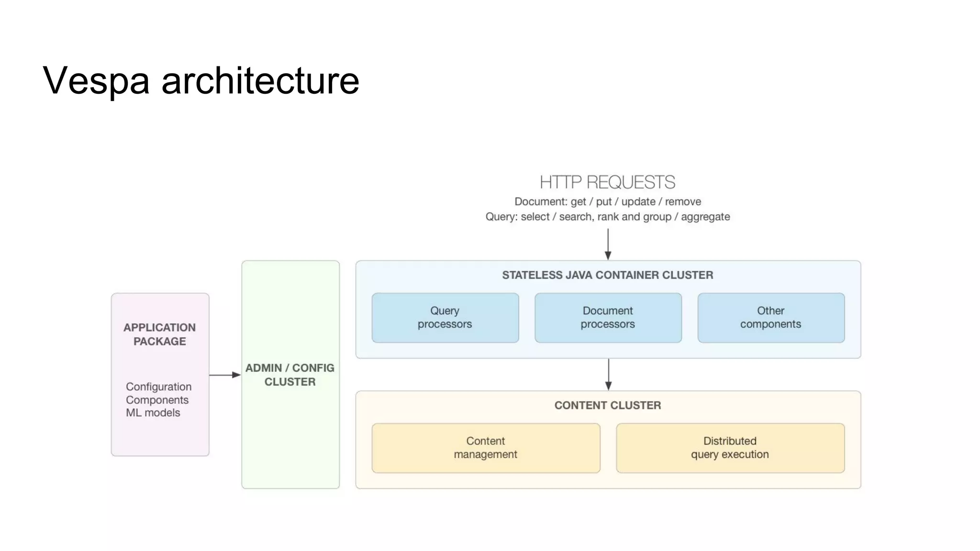The height and width of the screenshot is (551, 980).
Task: Click the HTTP REQUESTS heading
Action: tap(607, 182)
